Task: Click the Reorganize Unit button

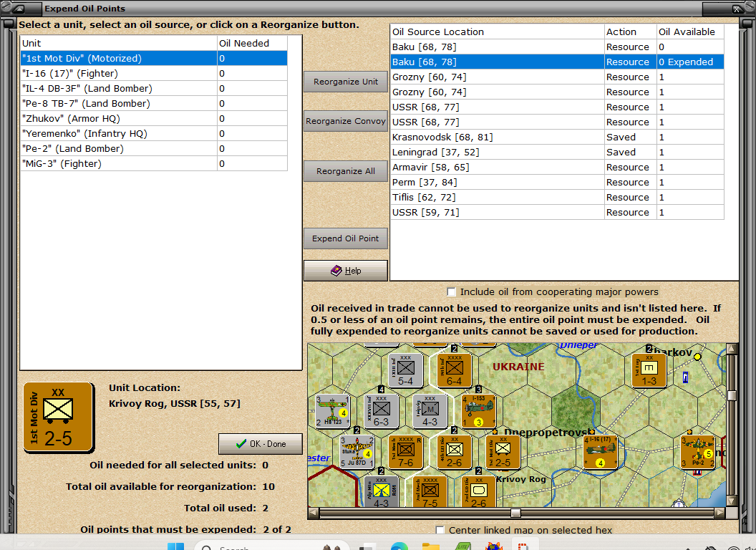Action: [346, 82]
